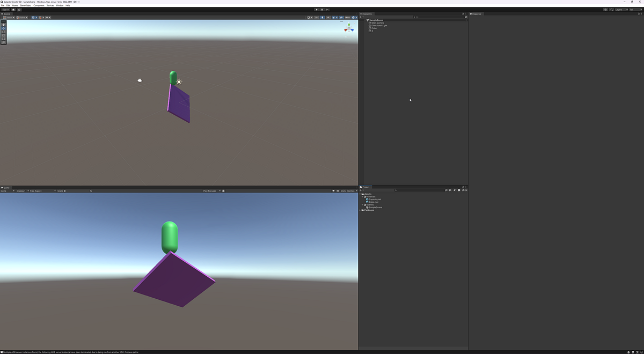The height and width of the screenshot is (354, 644).
Task: Click the Sign In button
Action: [5, 9]
